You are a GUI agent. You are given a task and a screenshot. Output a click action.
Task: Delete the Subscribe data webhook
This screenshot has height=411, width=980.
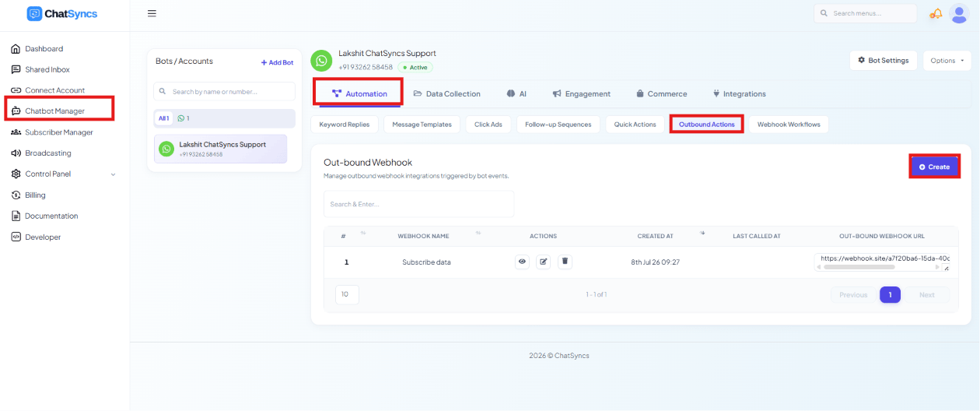tap(565, 262)
